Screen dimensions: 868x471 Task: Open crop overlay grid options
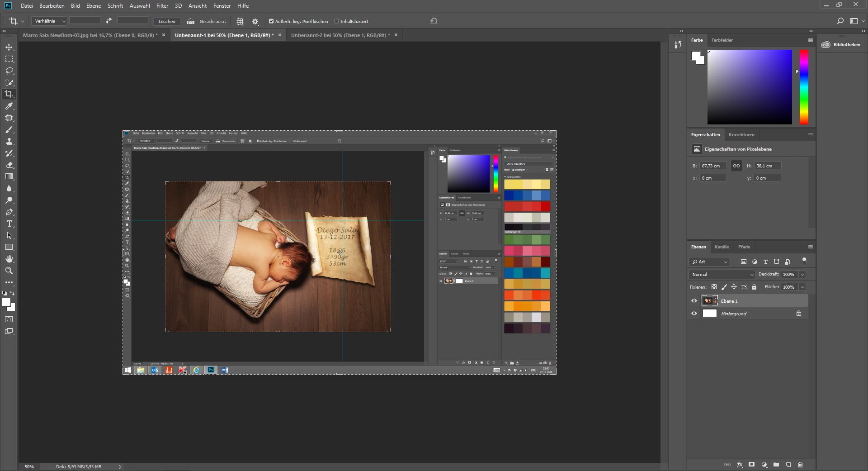(x=240, y=21)
